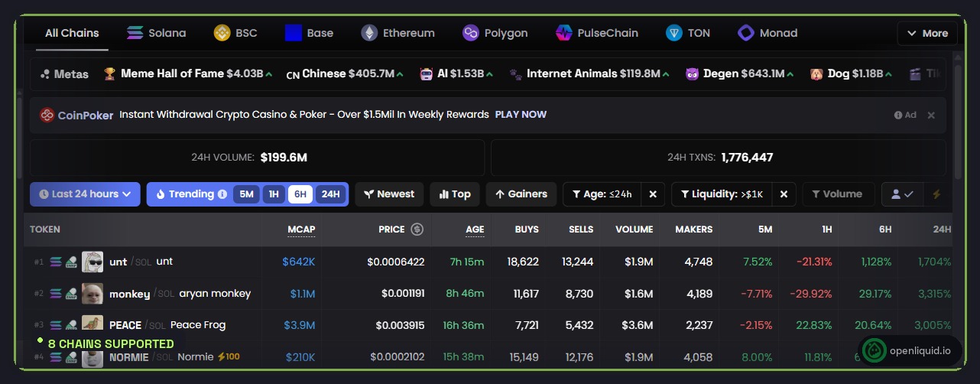Toggle price currency via dollar icon

pos(417,229)
